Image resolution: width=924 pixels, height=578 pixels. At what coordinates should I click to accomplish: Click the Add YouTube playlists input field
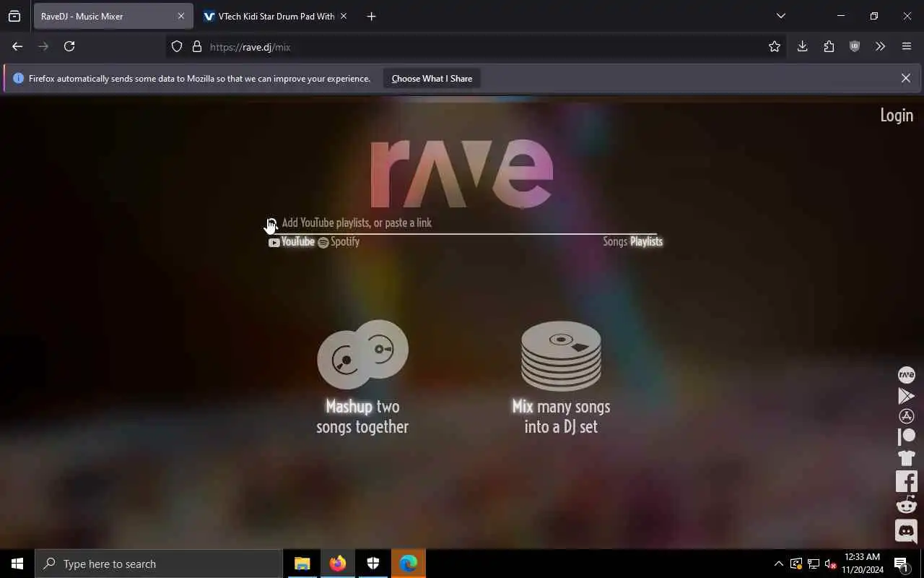[462, 223]
